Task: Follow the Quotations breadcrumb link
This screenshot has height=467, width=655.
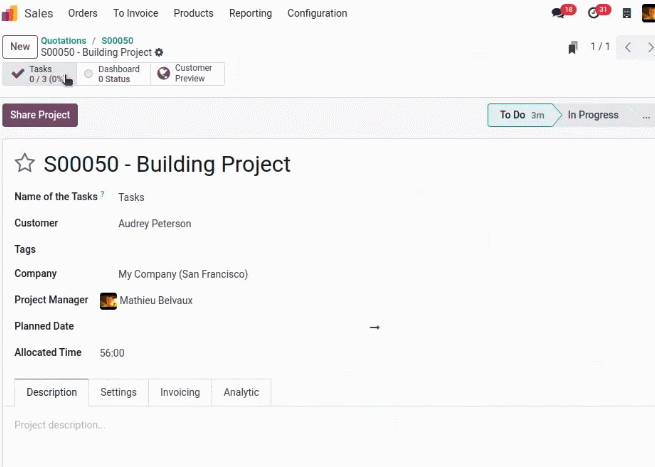Action: [x=63, y=41]
